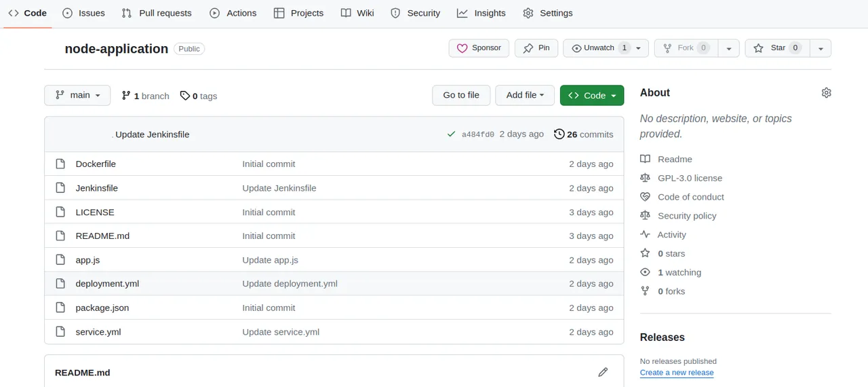Screen dimensions: 868x387
Task: Open the Security policy link
Action: pos(678,216)
